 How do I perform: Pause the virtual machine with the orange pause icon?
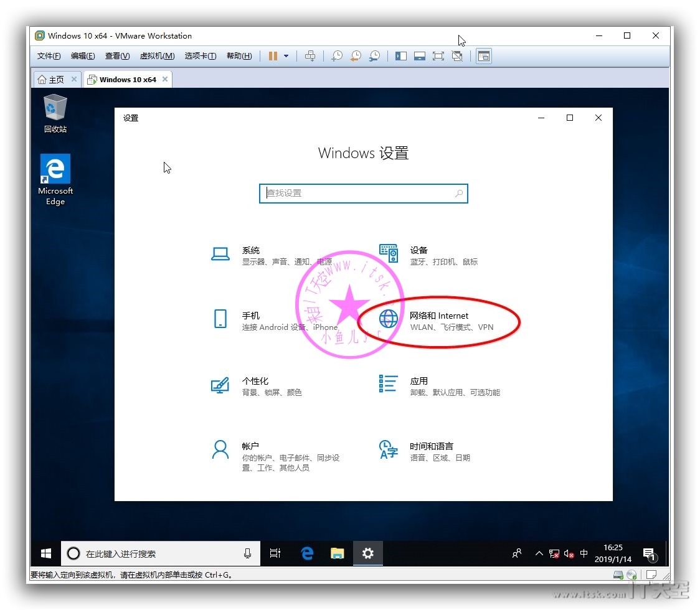pos(273,56)
